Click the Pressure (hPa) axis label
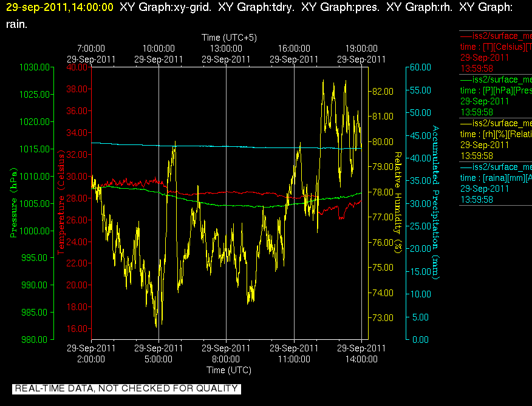The width and height of the screenshot is (532, 406). [x=13, y=203]
